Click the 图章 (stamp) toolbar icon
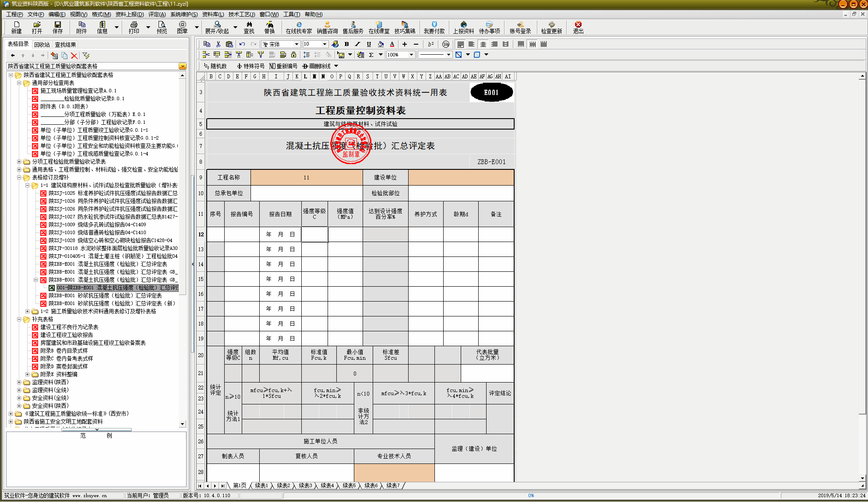868x502 pixels. pyautogui.click(x=182, y=27)
